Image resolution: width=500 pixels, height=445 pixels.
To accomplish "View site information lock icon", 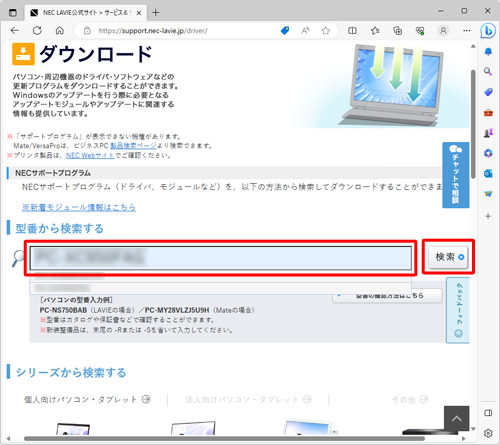I will (87, 31).
